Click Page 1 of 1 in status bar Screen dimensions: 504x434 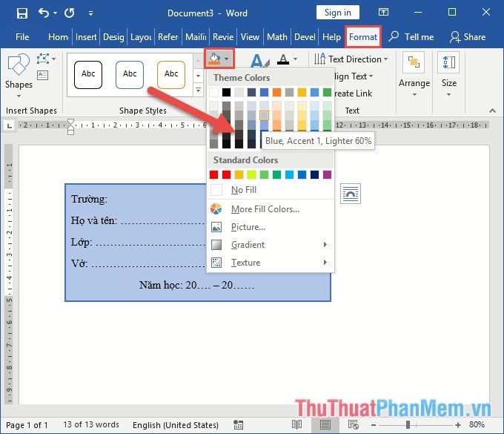click(27, 425)
